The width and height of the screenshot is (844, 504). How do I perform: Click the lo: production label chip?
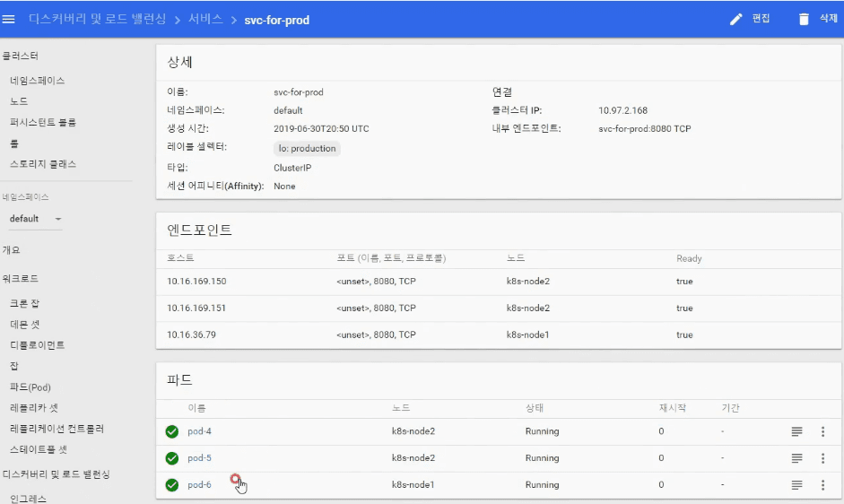307,148
